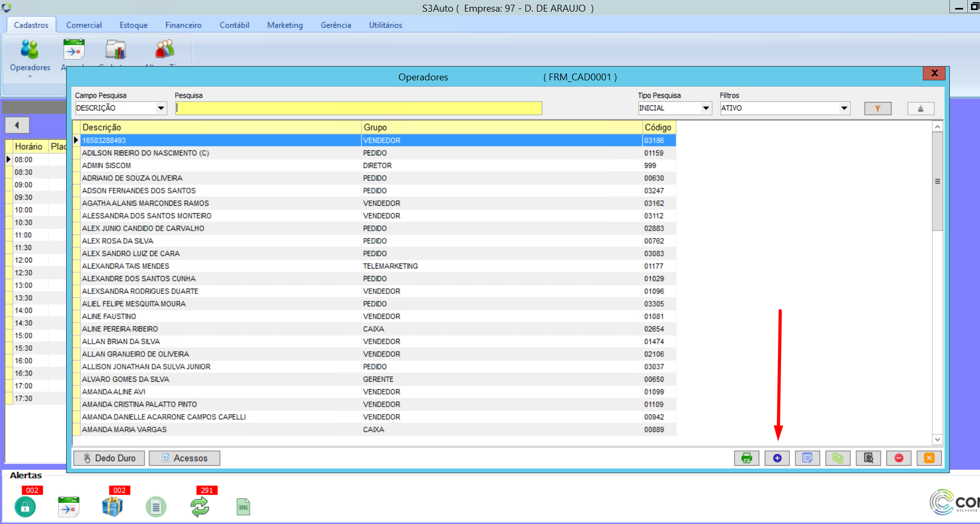Click the document magnifier view icon
Viewport: 980px width, 524px height.
(868, 458)
